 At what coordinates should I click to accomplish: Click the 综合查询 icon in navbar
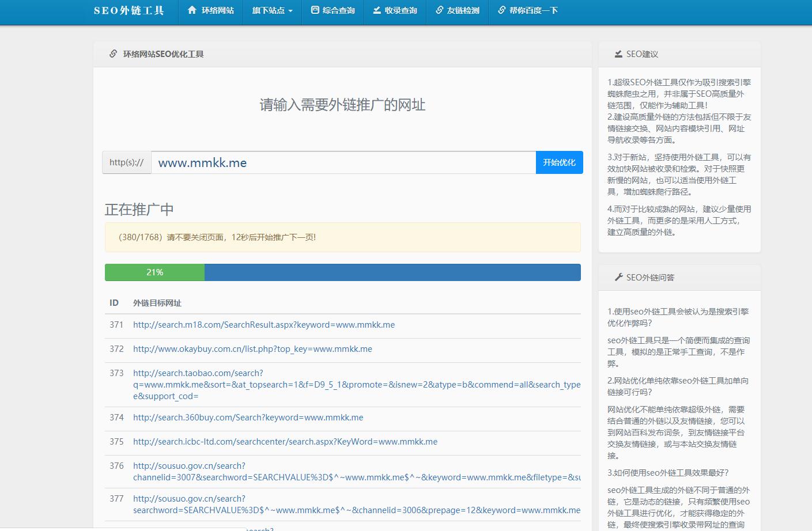pos(315,10)
